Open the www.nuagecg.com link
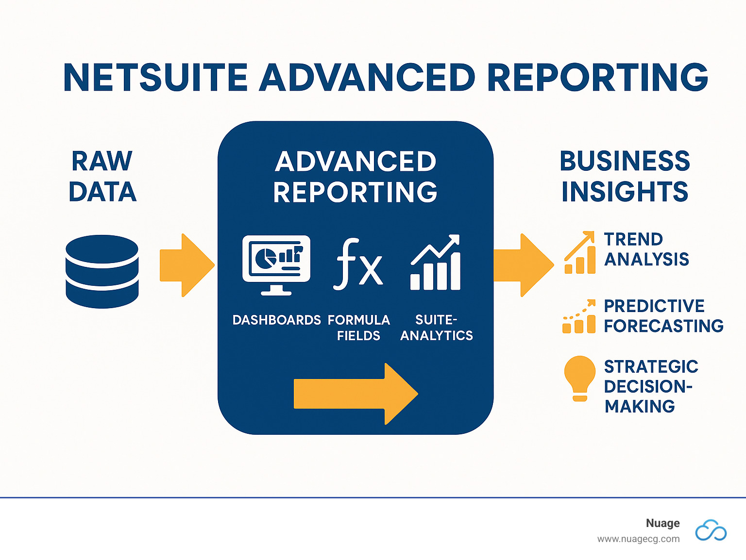This screenshot has width=746, height=560. point(639,539)
